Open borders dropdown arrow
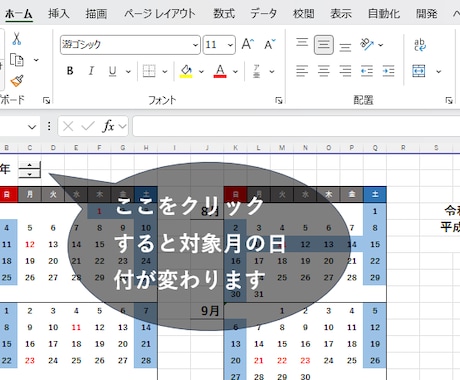This screenshot has width=460, height=380. (165, 71)
